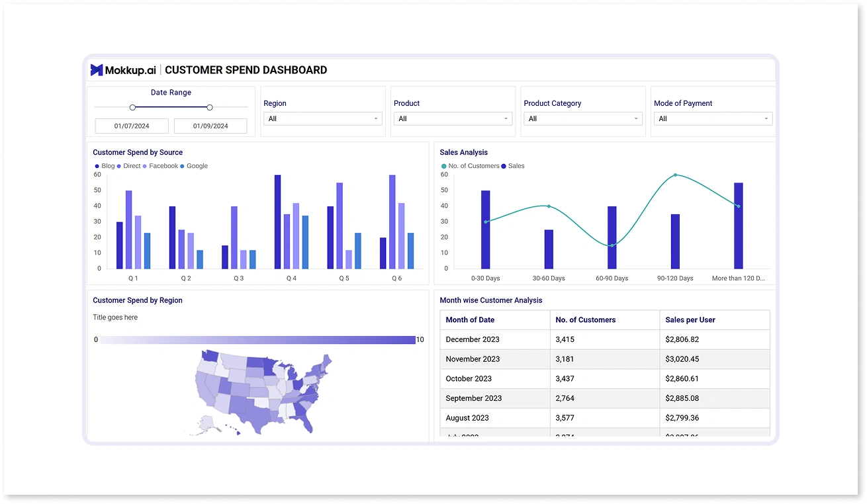Image resolution: width=867 pixels, height=504 pixels.
Task: Click the end handle of Date Range slider
Action: (x=210, y=107)
